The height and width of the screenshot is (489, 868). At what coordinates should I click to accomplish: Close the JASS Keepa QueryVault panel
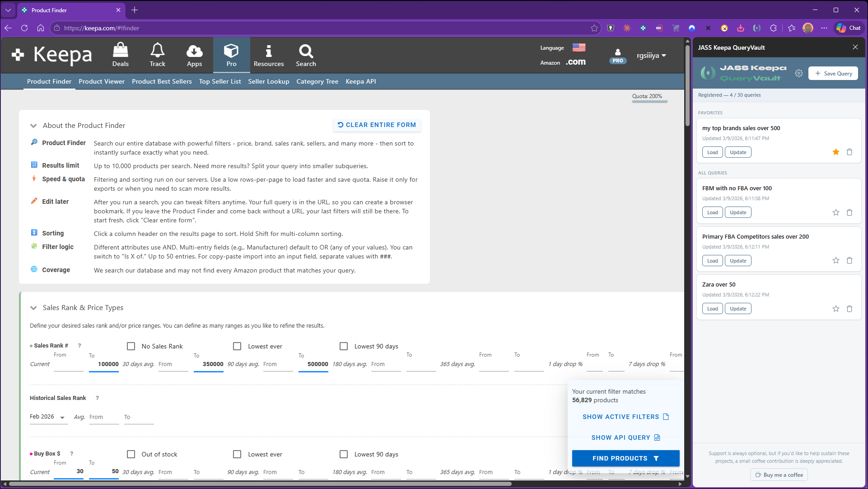point(855,47)
